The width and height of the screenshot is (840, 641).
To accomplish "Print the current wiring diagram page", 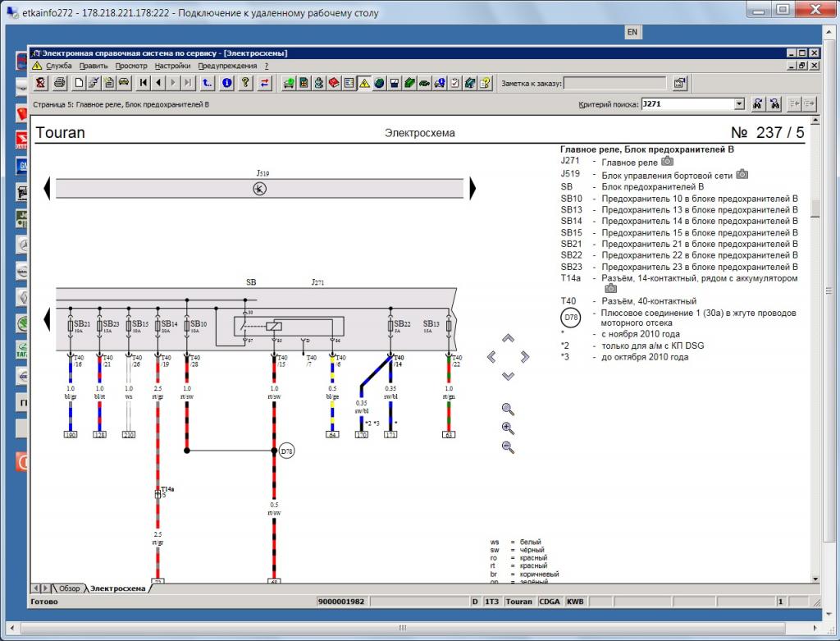I will (59, 83).
